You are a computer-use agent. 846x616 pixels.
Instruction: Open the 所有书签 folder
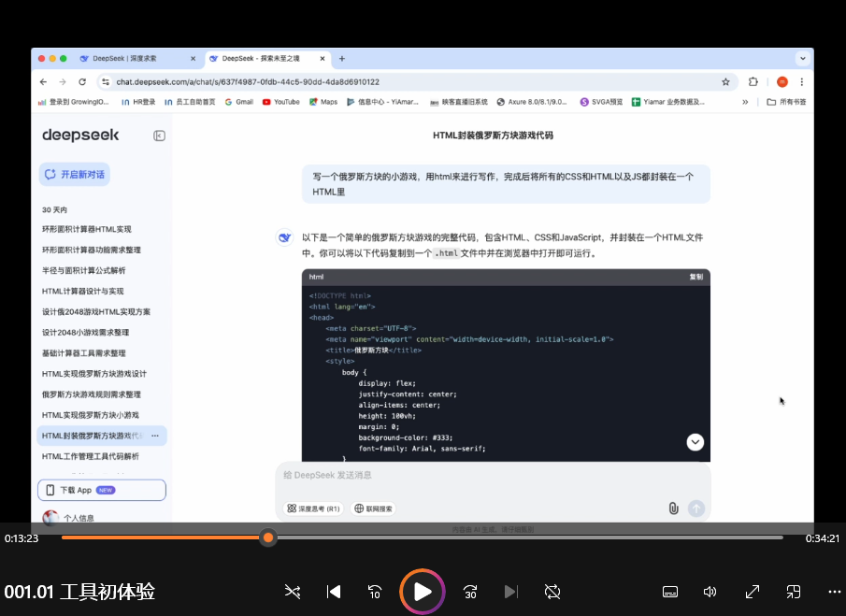tap(786, 102)
